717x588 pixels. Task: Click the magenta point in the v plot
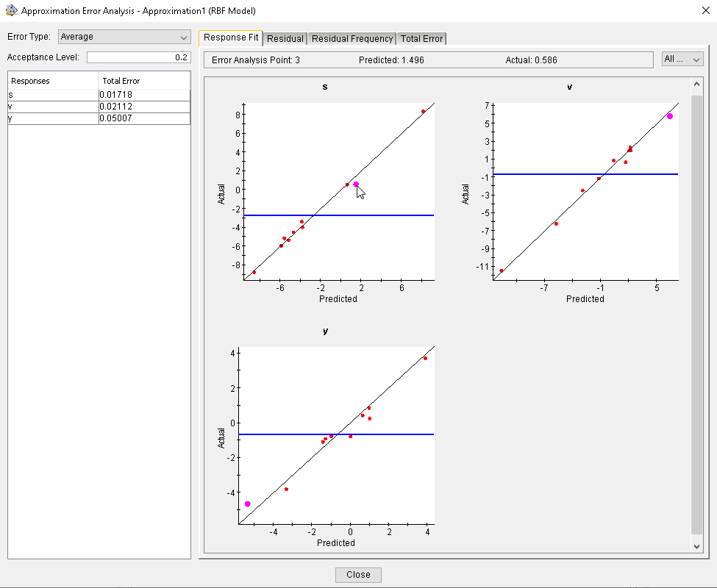tap(670, 116)
